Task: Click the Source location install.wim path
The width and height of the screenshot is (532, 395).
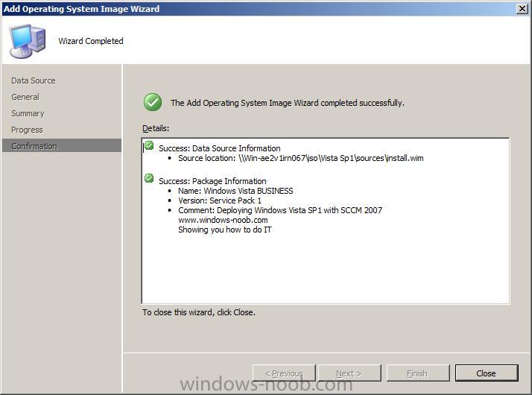Action: point(300,158)
